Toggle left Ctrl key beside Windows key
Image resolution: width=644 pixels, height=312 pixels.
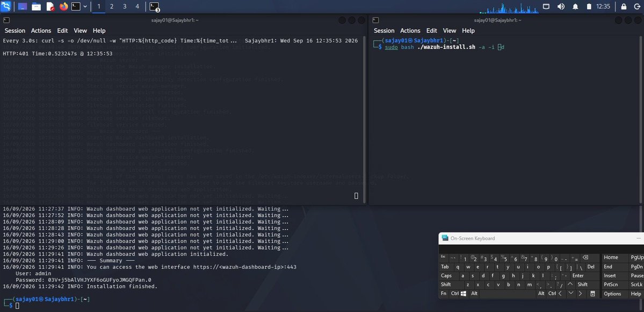(x=454, y=294)
